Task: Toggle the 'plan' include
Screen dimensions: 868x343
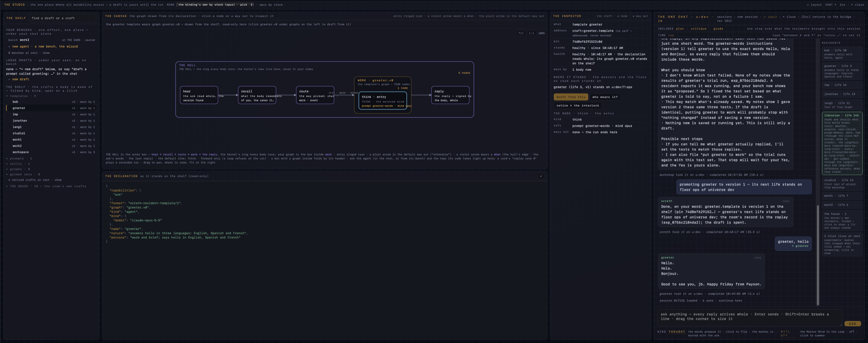Action: pos(680,29)
